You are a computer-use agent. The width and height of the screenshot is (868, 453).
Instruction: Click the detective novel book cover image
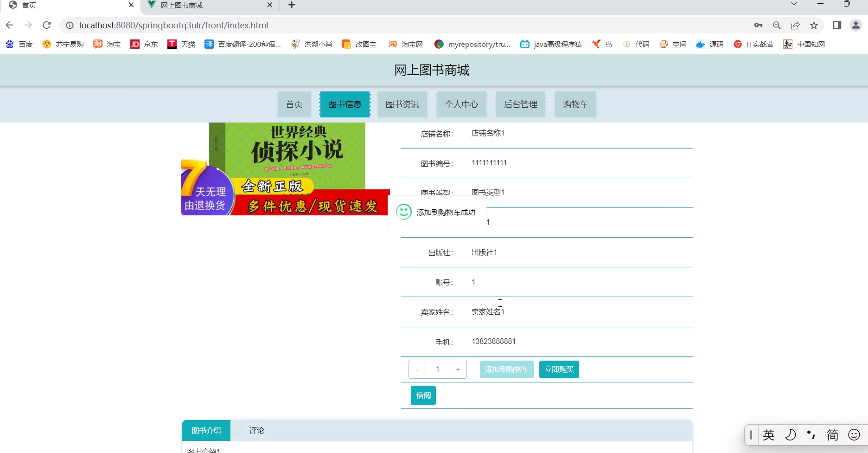point(285,169)
